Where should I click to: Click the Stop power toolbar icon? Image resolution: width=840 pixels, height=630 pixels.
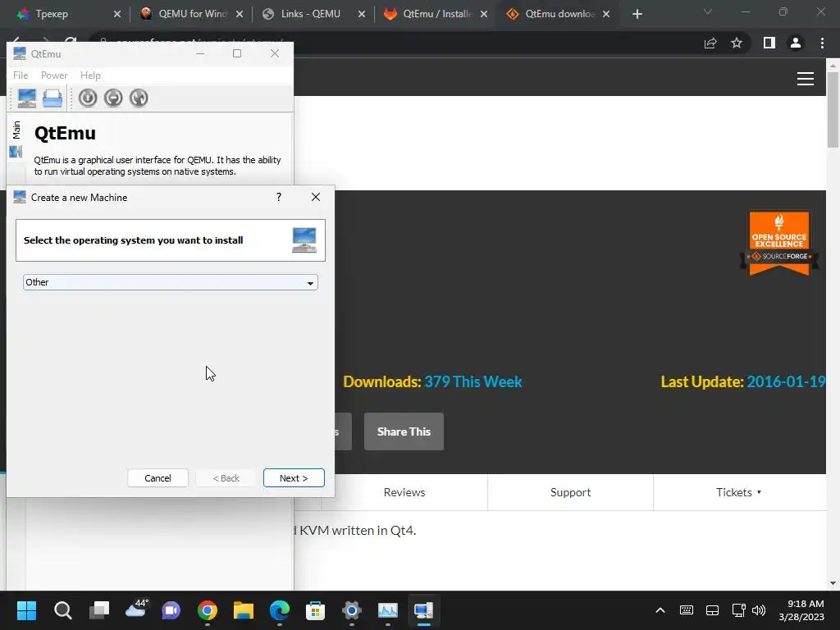tap(113, 98)
